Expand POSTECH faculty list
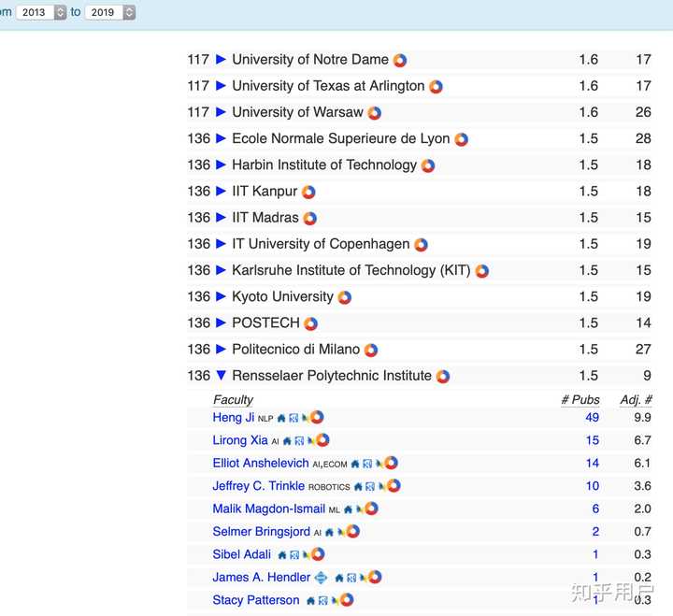 click(x=221, y=322)
